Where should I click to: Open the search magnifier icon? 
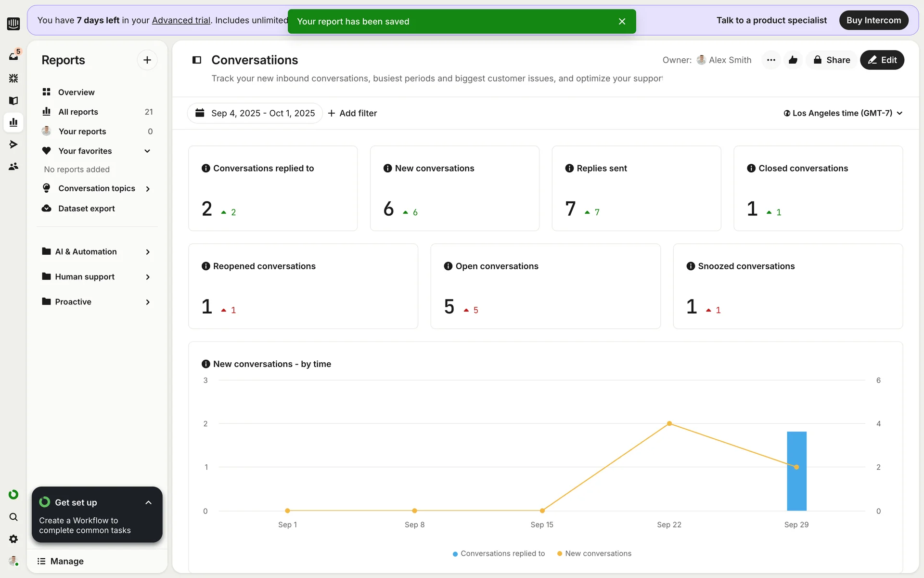(13, 517)
